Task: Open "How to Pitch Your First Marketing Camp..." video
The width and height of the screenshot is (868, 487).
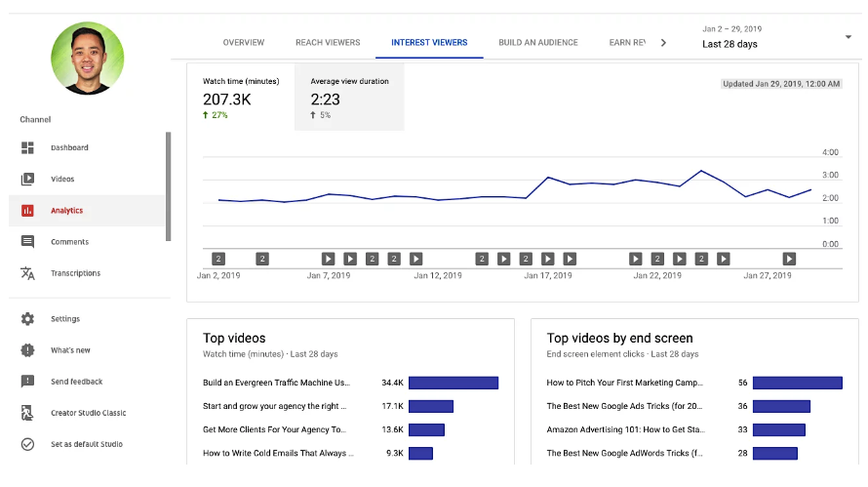Action: (624, 383)
